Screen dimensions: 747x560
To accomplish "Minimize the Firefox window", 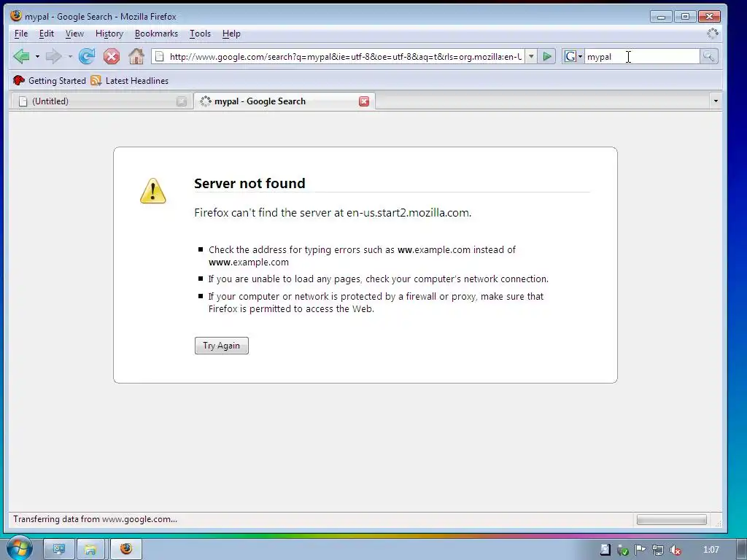I will [661, 16].
